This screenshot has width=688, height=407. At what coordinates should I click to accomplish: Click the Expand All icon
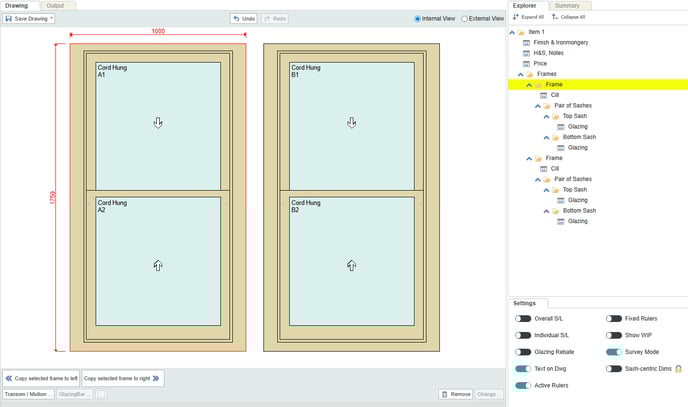point(516,17)
